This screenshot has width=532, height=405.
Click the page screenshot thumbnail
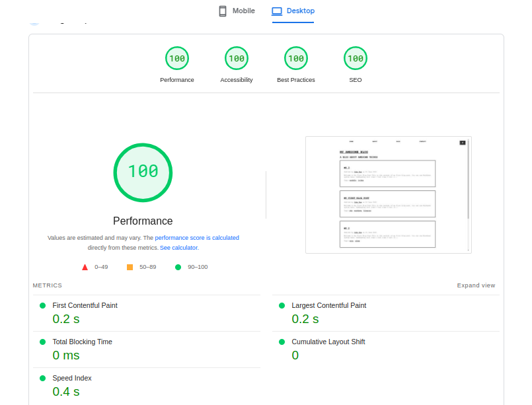[388, 195]
